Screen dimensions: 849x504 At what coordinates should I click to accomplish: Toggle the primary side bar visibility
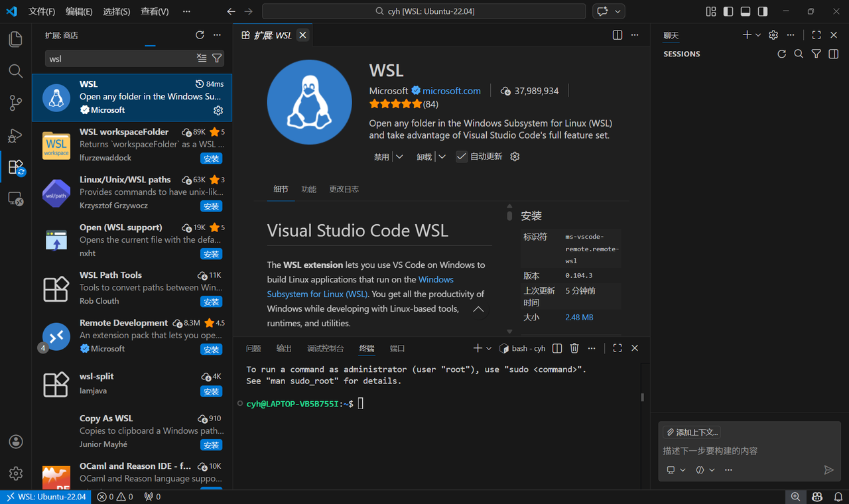728,11
